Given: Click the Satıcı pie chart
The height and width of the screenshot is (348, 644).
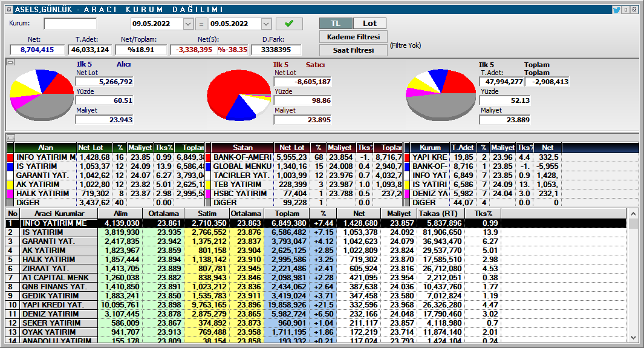Looking at the screenshot, I should 239,95.
